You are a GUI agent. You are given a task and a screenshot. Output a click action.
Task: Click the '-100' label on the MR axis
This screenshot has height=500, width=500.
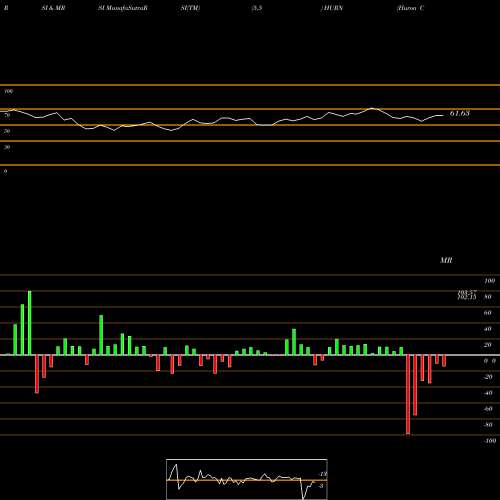point(489,441)
